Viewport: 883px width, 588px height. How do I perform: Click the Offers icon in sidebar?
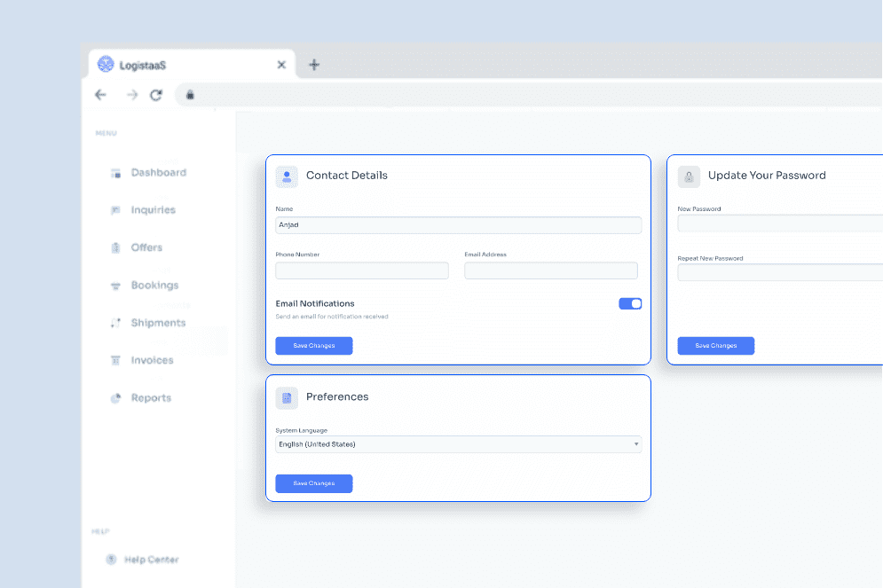click(115, 248)
